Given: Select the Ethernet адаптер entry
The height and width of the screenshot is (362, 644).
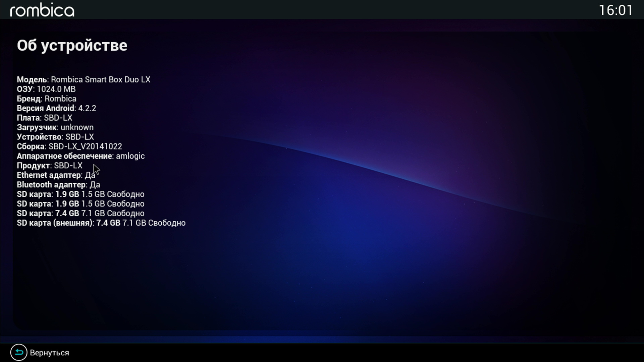Looking at the screenshot, I should tap(56, 175).
